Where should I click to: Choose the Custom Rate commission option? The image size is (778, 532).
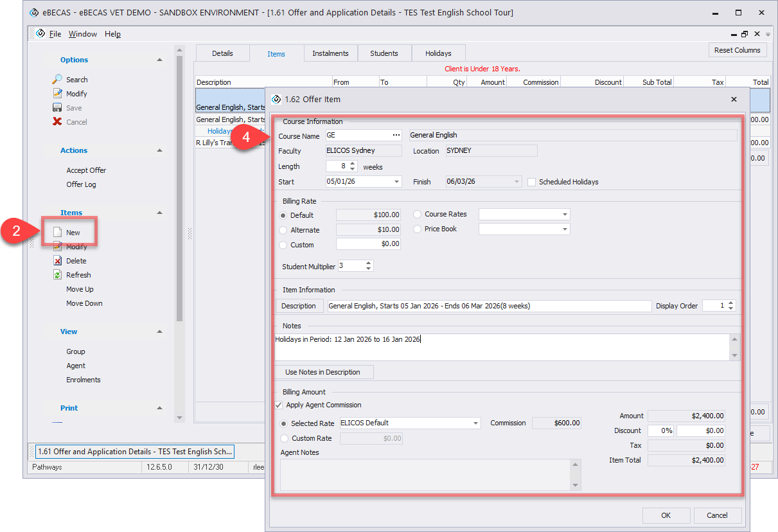284,438
